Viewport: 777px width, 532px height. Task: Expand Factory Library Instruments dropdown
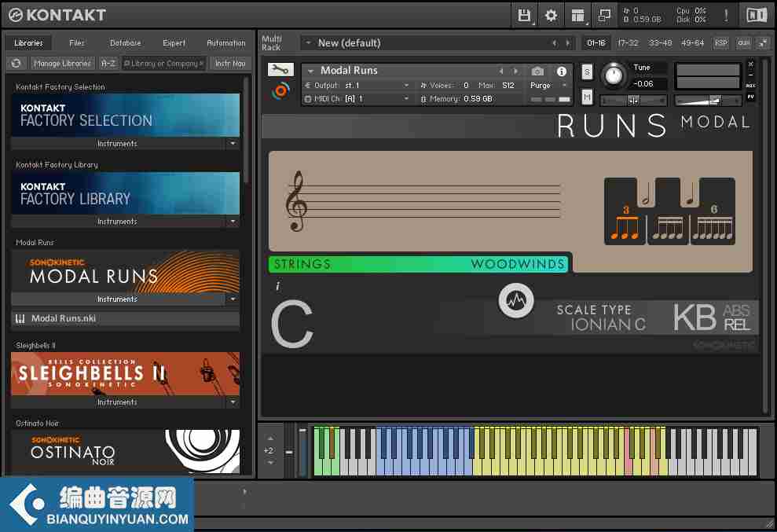pos(233,222)
